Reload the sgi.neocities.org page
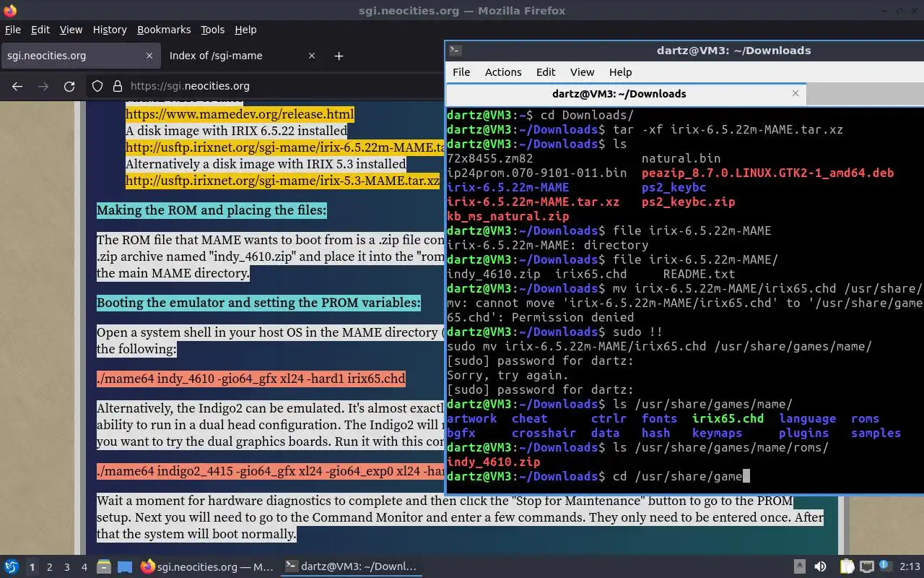The image size is (924, 578). click(x=69, y=86)
